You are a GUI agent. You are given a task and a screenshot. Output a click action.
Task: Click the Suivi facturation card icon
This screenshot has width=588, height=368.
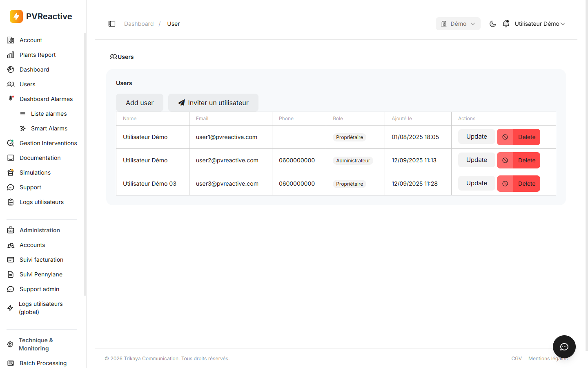pos(11,260)
